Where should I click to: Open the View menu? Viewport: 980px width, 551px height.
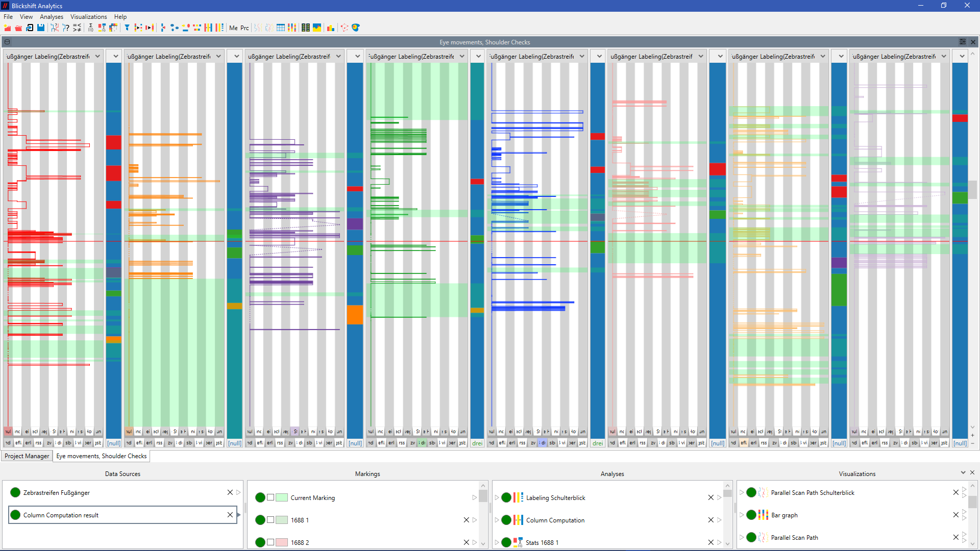pos(26,17)
